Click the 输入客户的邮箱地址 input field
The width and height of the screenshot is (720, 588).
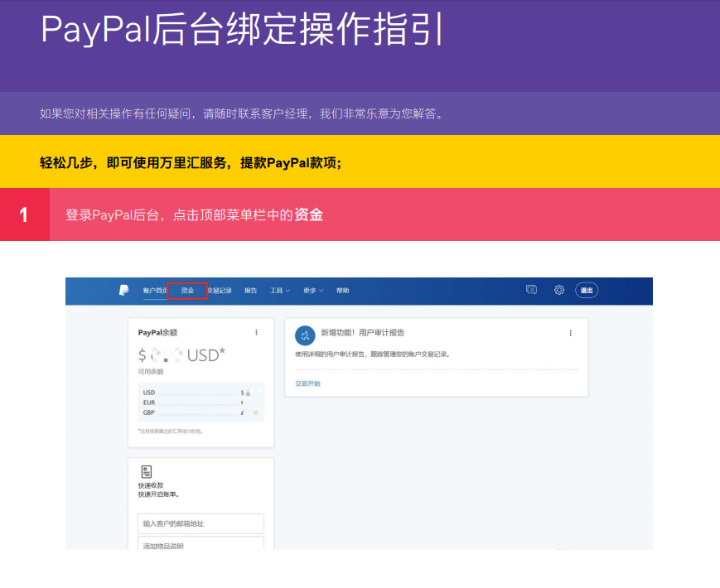pos(201,523)
